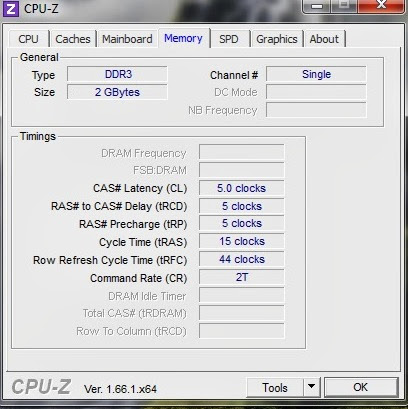Switch to the Caches tab
Image resolution: width=408 pixels, height=409 pixels.
coord(73,39)
